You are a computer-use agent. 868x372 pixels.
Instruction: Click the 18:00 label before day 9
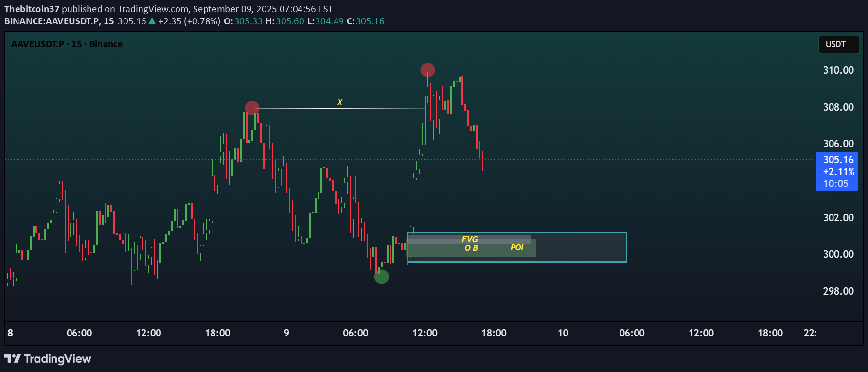pyautogui.click(x=217, y=333)
